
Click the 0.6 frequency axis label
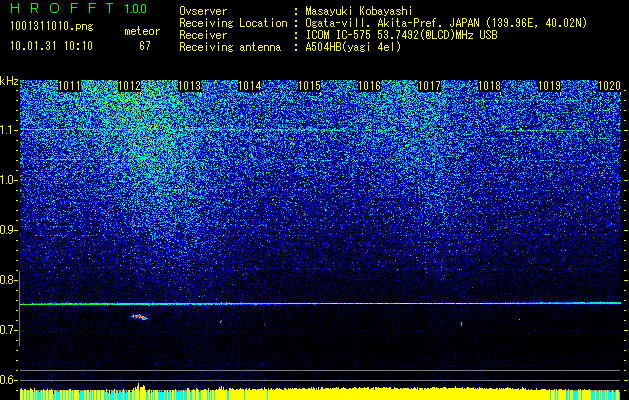coord(8,380)
